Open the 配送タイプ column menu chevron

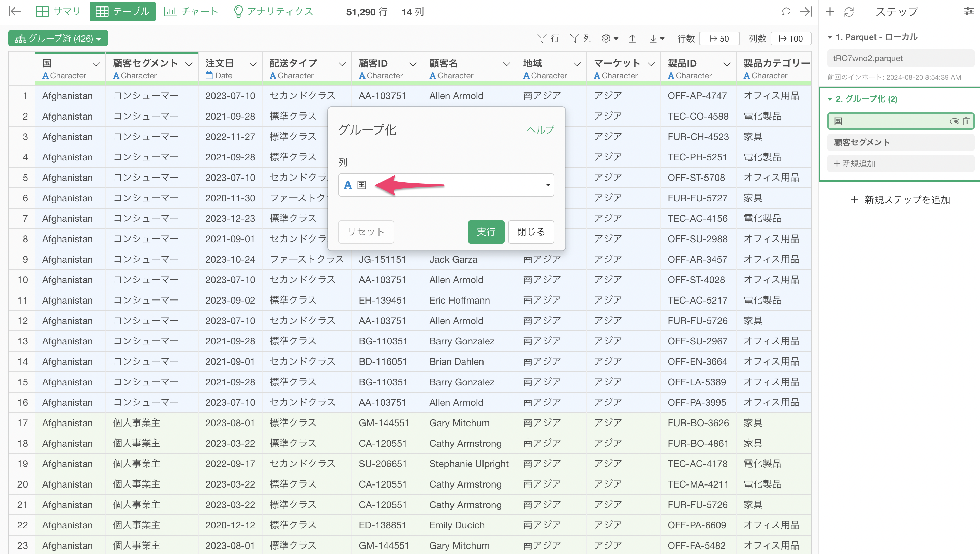coord(342,64)
